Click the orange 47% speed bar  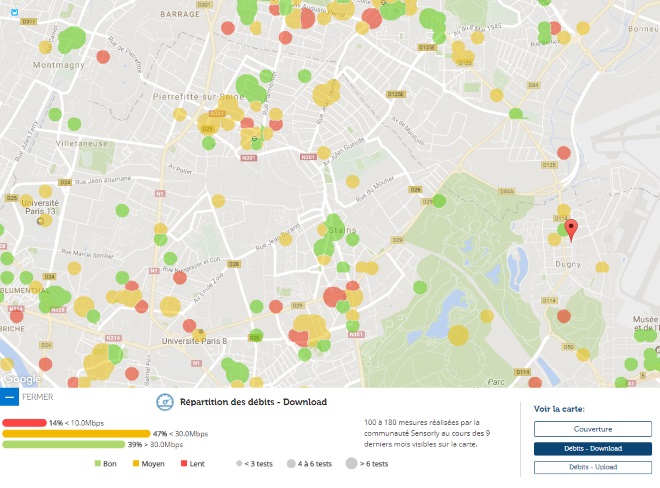(x=76, y=433)
